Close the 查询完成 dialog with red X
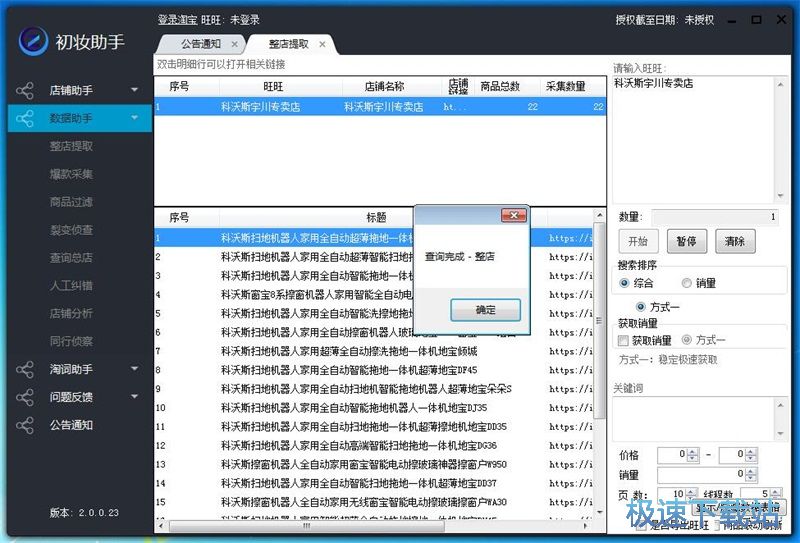800x543 pixels. pyautogui.click(x=514, y=215)
